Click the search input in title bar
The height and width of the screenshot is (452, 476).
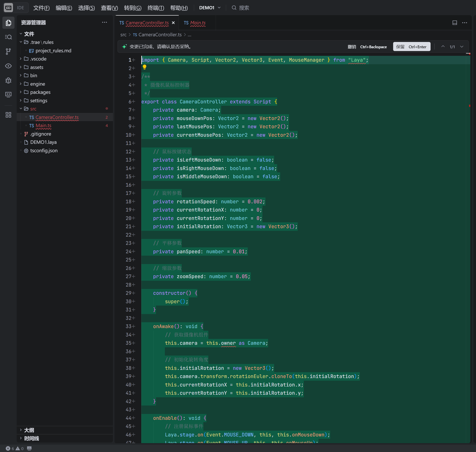coord(244,8)
